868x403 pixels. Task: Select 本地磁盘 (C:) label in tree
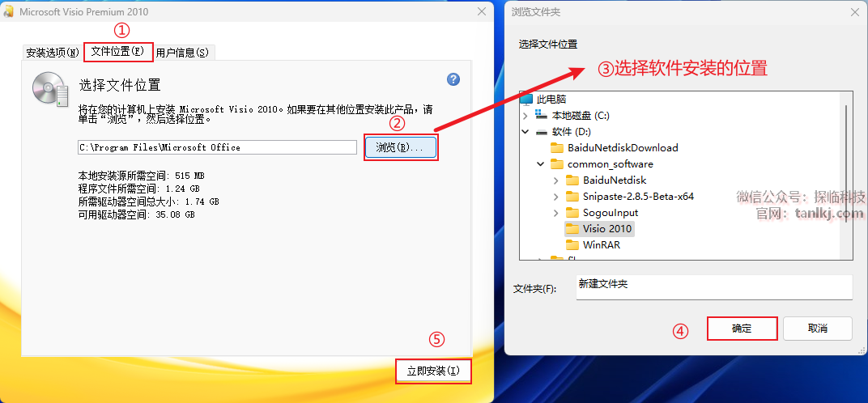pyautogui.click(x=581, y=116)
